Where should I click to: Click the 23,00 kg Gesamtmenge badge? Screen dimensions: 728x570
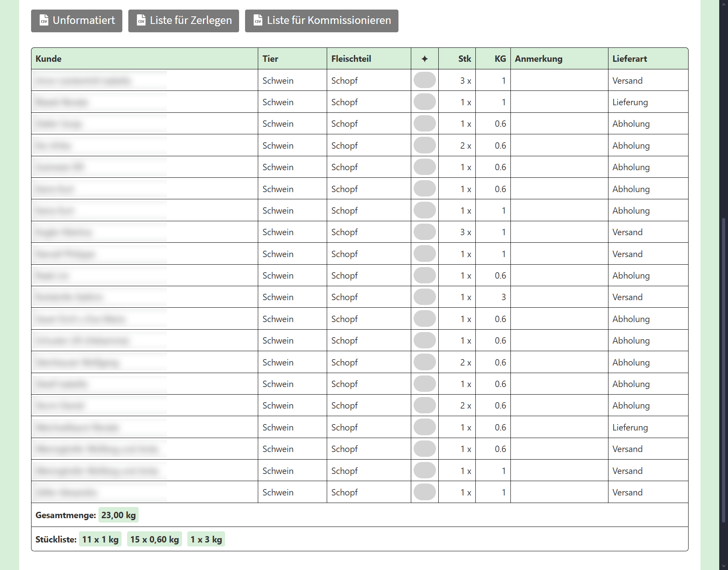pos(118,515)
